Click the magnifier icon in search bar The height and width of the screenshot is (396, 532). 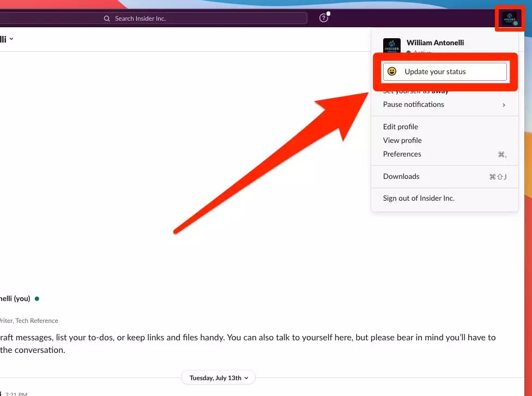[x=107, y=19]
